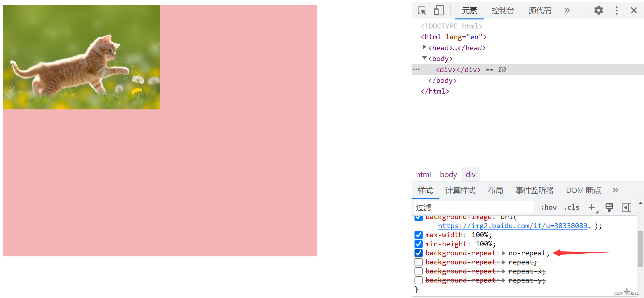The width and height of the screenshot is (644, 298).
Task: Enable the background-repeat repeat-x checkbox
Action: [418, 271]
